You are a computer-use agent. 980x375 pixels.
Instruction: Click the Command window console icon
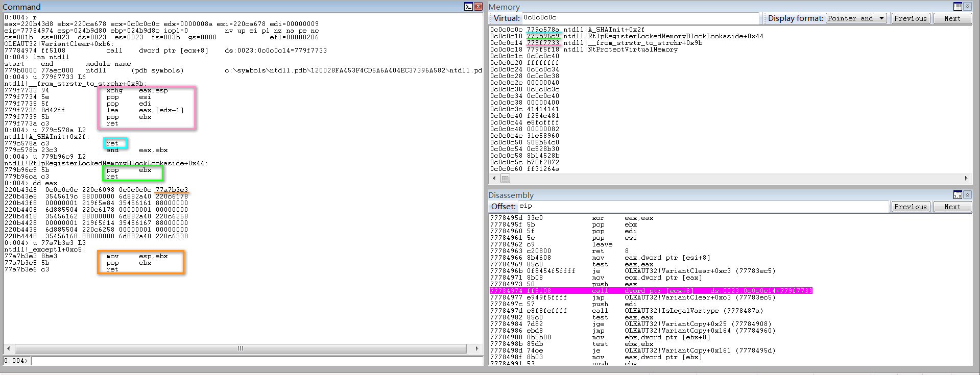click(x=468, y=7)
